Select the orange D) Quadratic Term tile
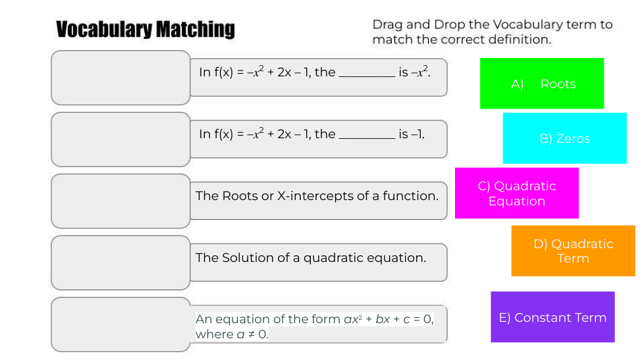This screenshot has width=644, height=362. (573, 251)
